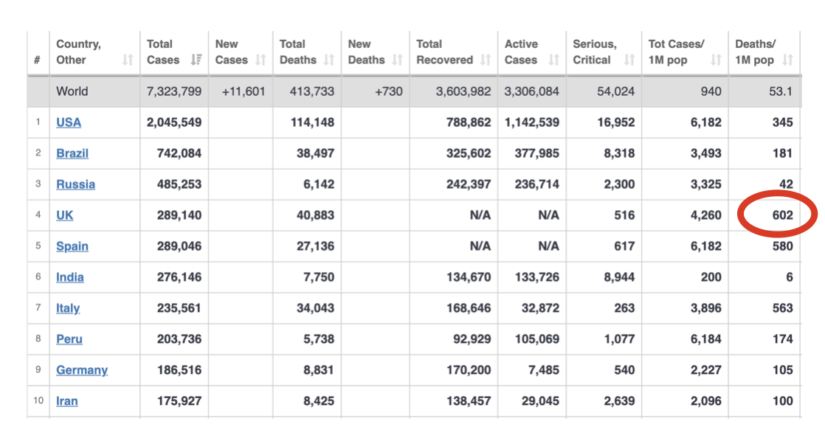Select India total recovered 134,670
This screenshot has height=435, width=825.
pyautogui.click(x=469, y=277)
